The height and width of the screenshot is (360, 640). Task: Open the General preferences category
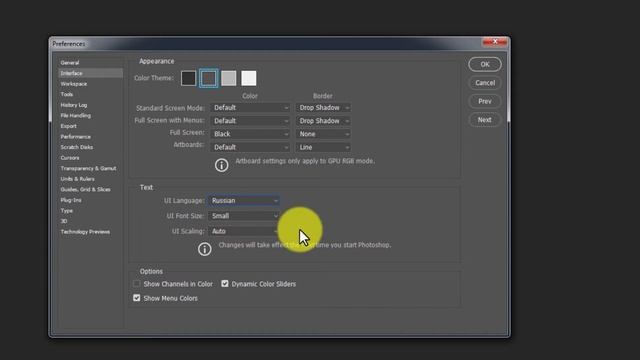pos(91,63)
